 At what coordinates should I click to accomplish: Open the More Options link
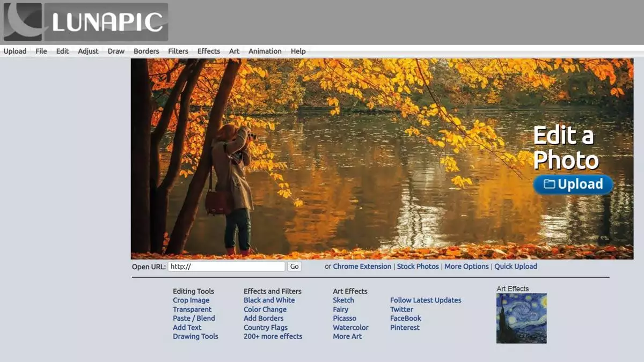click(x=466, y=267)
